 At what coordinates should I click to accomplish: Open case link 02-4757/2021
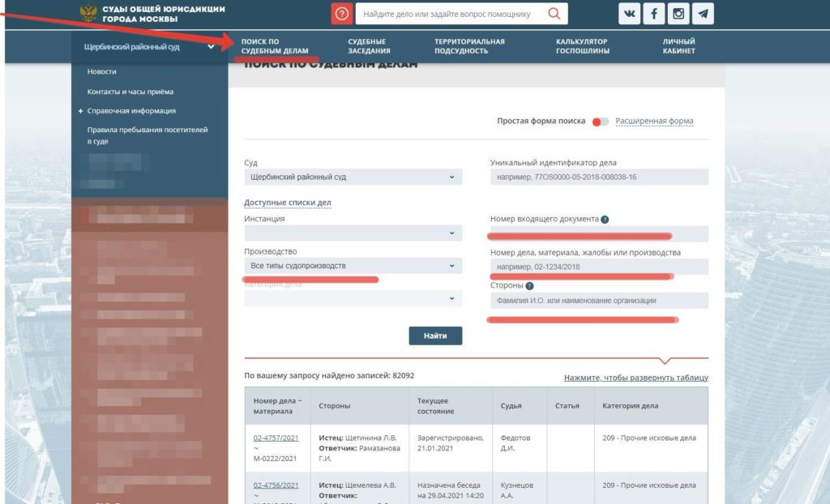coord(276,438)
